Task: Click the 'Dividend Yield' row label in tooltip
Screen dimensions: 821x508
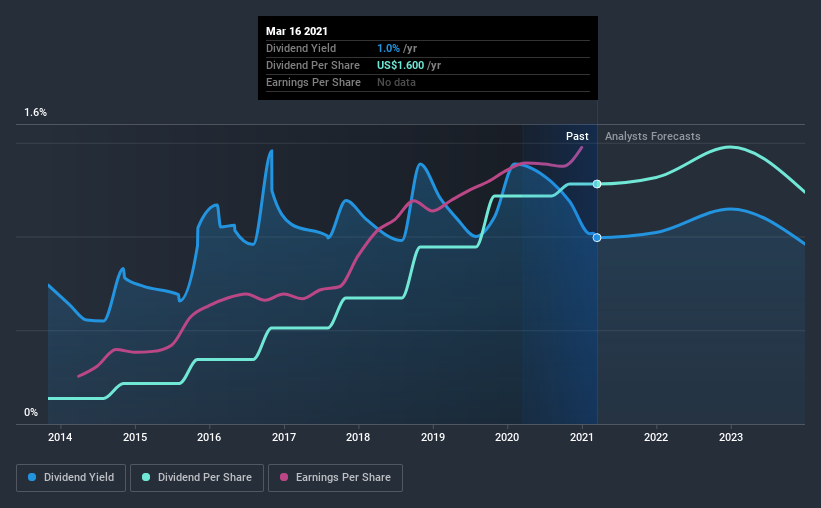Action: click(x=301, y=48)
